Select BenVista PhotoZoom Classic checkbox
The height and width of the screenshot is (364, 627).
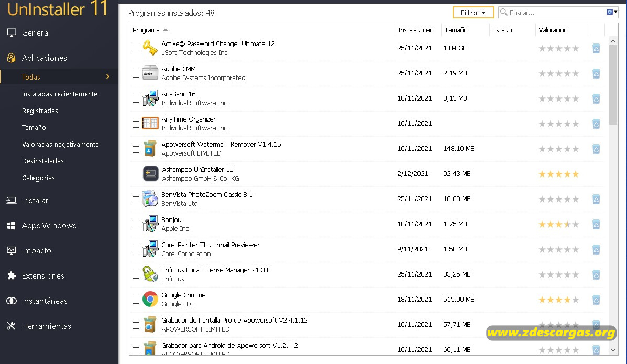tap(136, 200)
